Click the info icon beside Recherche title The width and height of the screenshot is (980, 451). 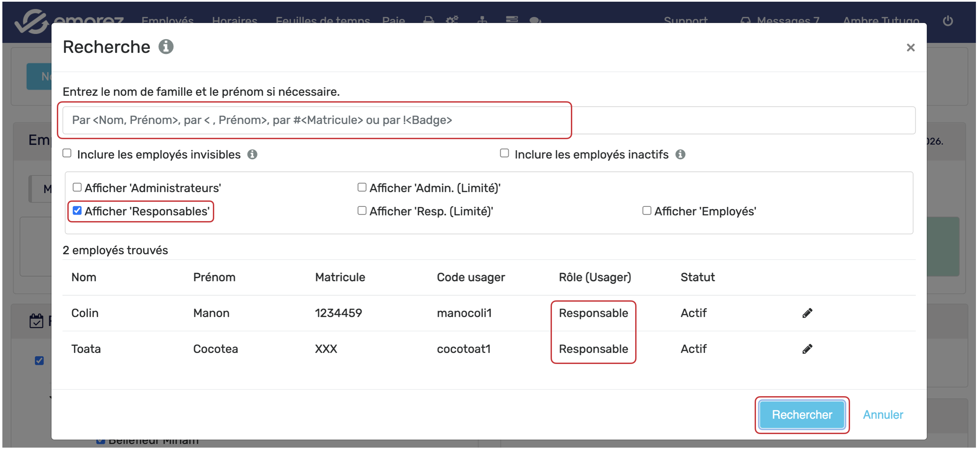[166, 47]
